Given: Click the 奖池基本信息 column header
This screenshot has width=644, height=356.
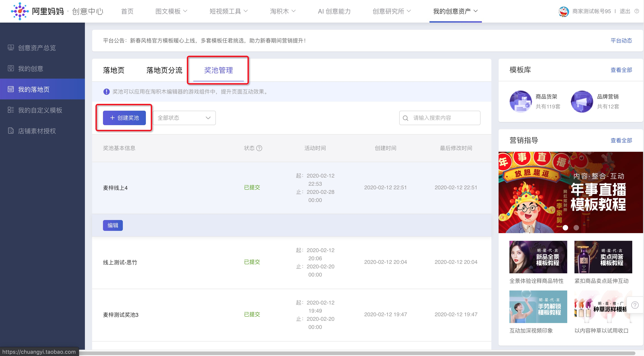Looking at the screenshot, I should 119,148.
